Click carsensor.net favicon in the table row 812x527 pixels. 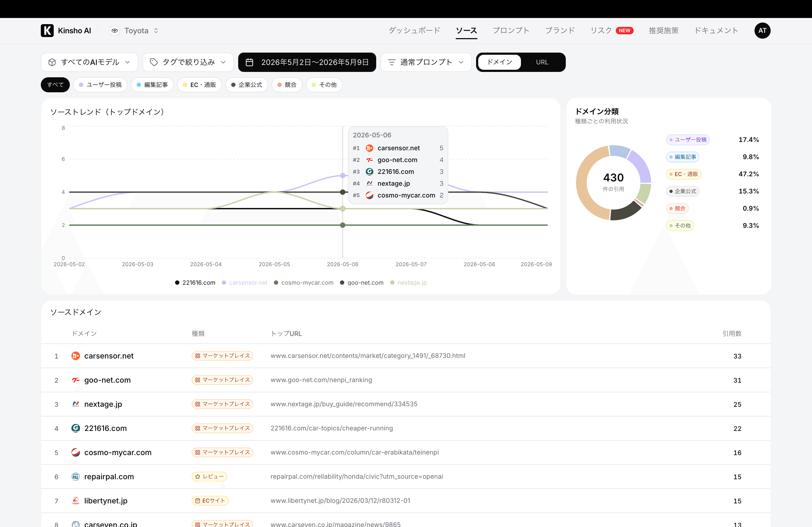point(75,356)
